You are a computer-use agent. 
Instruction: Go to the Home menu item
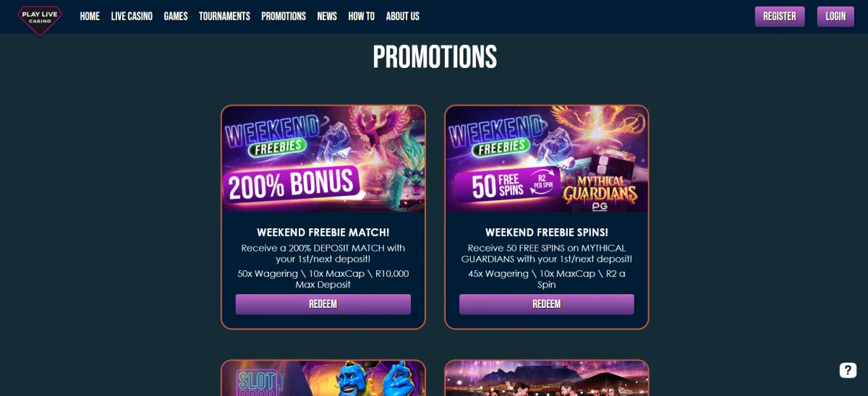(x=90, y=16)
